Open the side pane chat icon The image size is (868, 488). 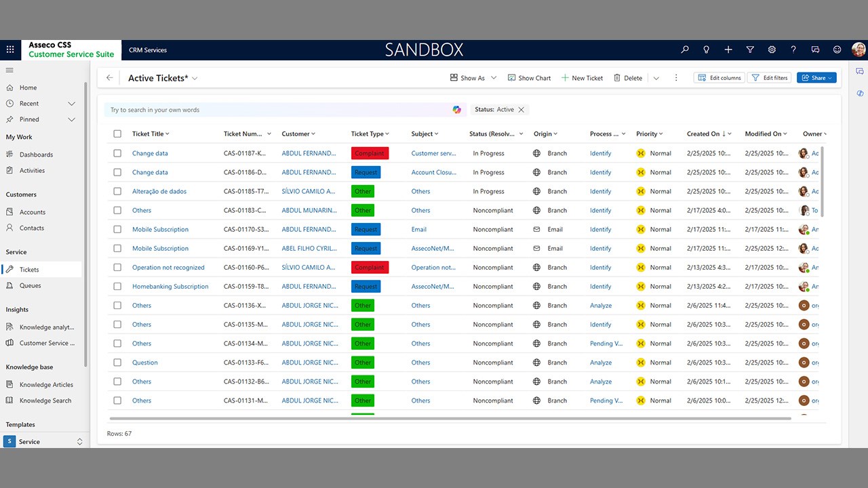coord(860,71)
